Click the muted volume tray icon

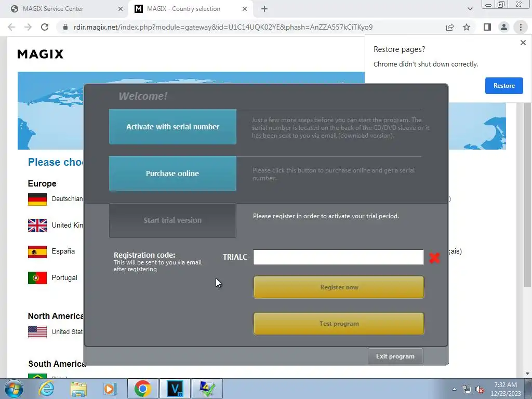tap(480, 389)
